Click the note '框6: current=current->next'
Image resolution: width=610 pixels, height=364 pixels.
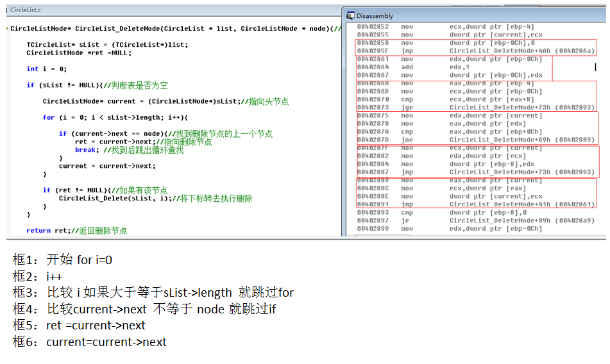89,342
